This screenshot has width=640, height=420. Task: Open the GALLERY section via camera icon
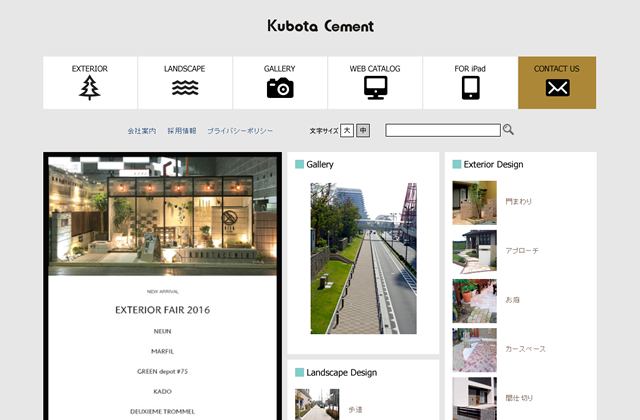(280, 88)
